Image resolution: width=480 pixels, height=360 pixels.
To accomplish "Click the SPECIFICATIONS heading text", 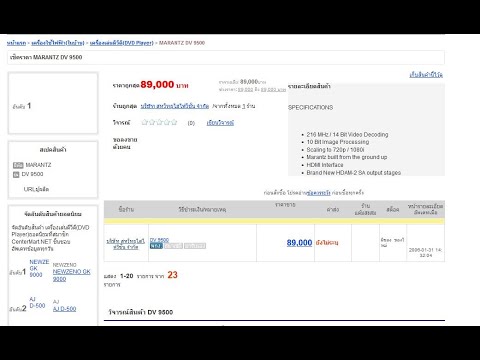I will (x=310, y=107).
